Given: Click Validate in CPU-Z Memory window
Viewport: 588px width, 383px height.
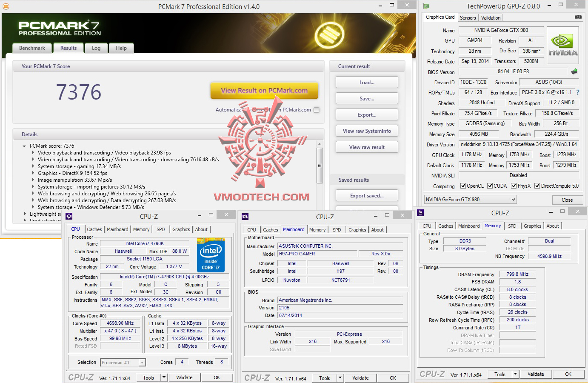Looking at the screenshot, I should 536,374.
